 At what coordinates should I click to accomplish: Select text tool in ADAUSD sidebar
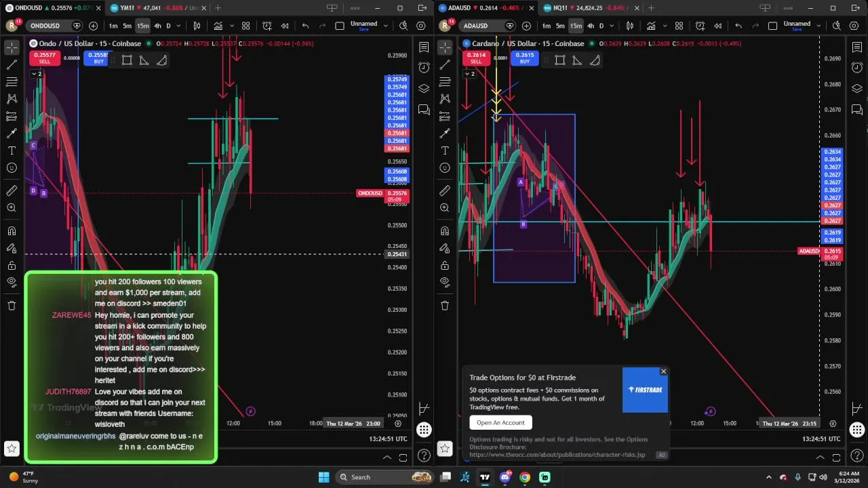point(445,150)
